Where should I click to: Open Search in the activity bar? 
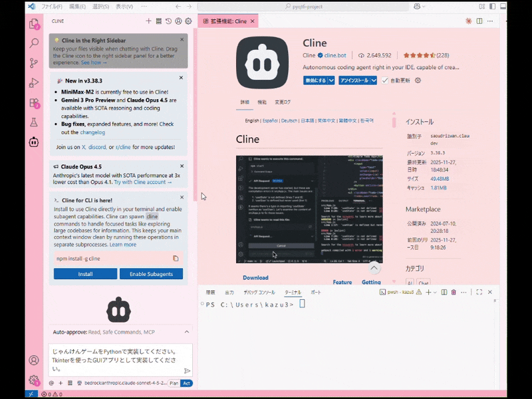coord(35,42)
